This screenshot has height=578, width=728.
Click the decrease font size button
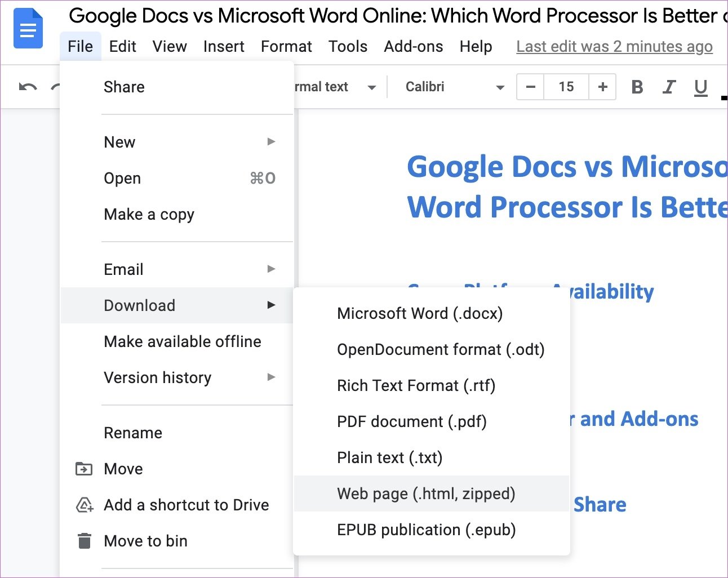(x=530, y=87)
